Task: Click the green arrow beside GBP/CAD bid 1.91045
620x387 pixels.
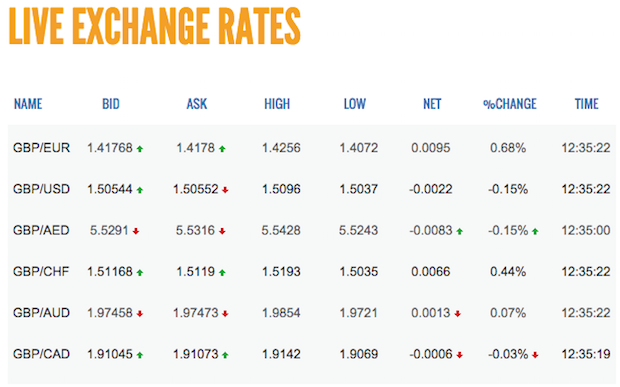Action: click(140, 355)
